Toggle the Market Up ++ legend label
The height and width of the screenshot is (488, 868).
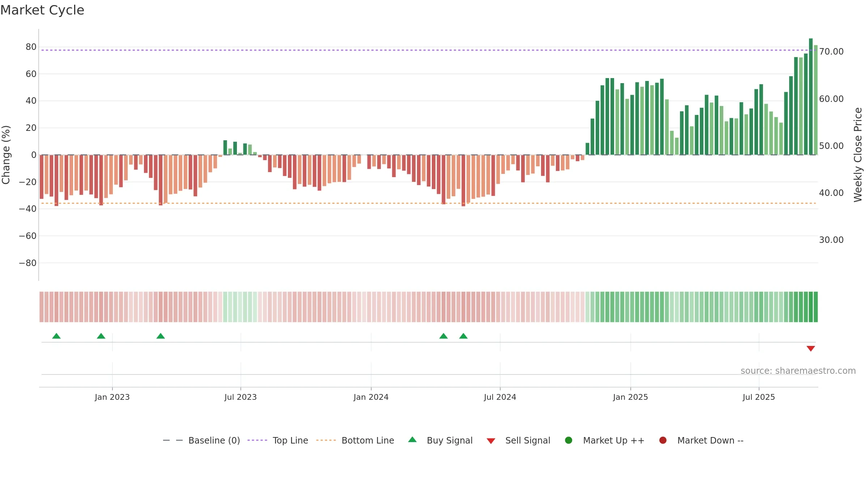(614, 440)
